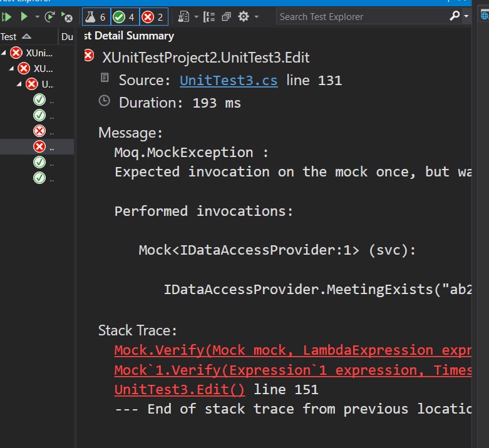489x448 pixels.
Task: Select the highlighted failed test row
Action: tap(37, 146)
